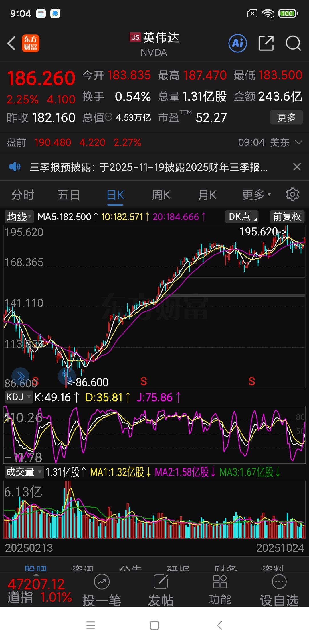Tap the 20:184.666 moving average value
The height and width of the screenshot is (644, 309).
[179, 217]
